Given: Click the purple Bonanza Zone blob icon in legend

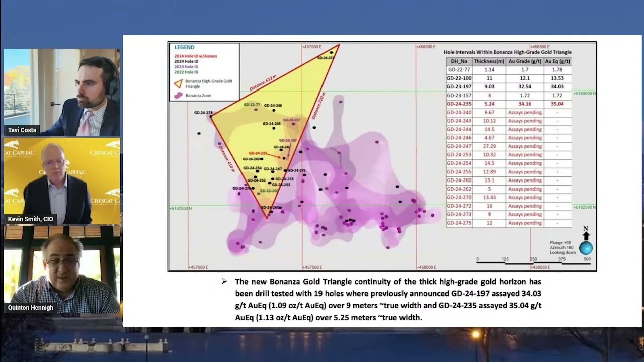Looking at the screenshot, I should [x=178, y=95].
